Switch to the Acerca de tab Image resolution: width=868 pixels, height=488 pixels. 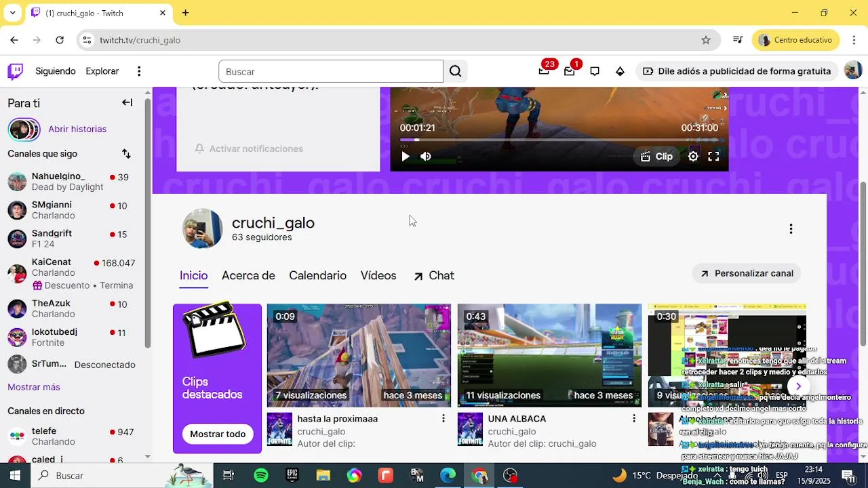(248, 276)
